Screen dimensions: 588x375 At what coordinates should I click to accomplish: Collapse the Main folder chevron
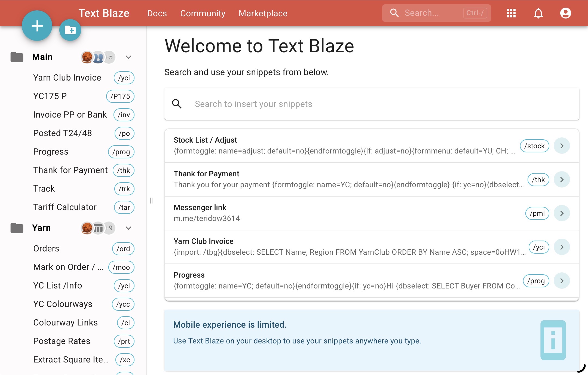128,57
